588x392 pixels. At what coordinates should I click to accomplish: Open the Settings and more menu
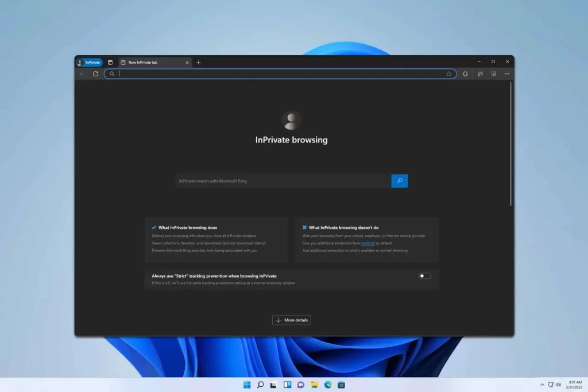(x=507, y=73)
